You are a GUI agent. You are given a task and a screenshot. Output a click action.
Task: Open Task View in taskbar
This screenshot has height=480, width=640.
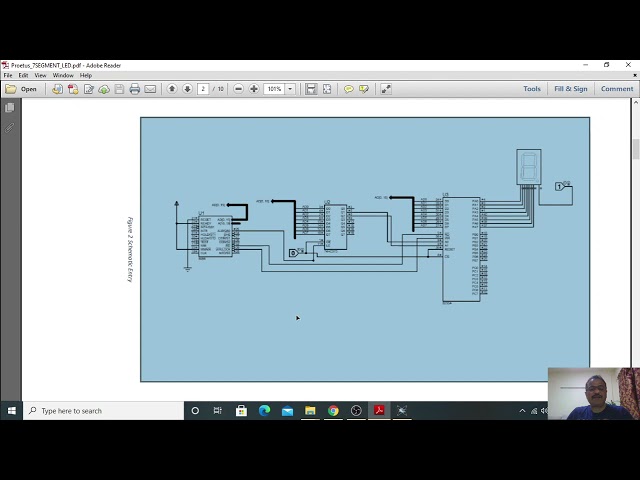pyautogui.click(x=218, y=411)
